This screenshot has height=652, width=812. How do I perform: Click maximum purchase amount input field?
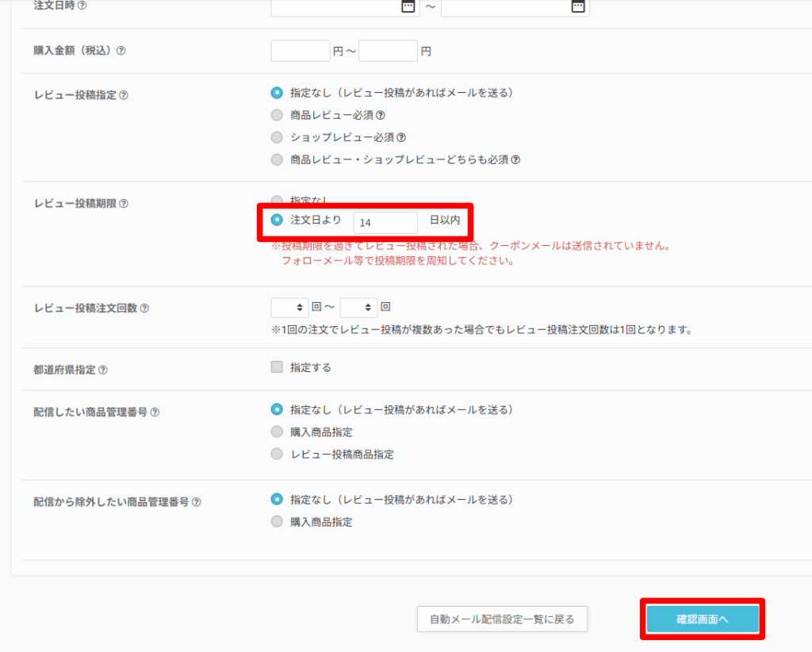click(388, 51)
